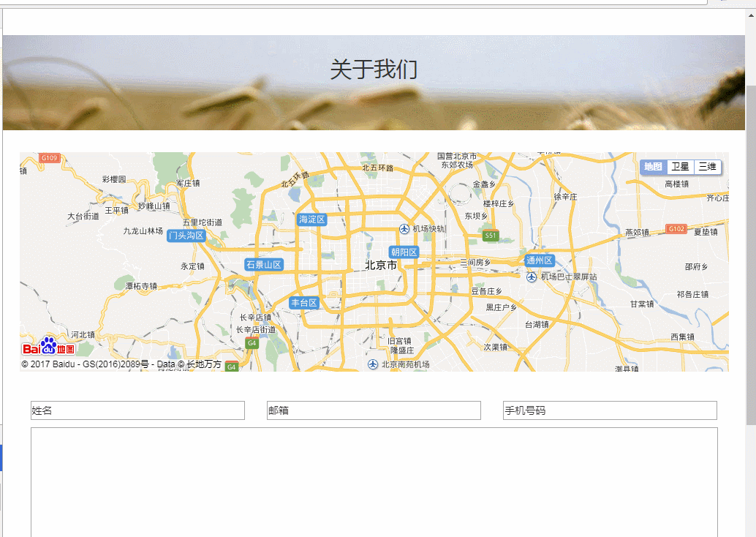The image size is (756, 537).
Task: Click the Baidu copyright notice text
Action: coord(121,364)
